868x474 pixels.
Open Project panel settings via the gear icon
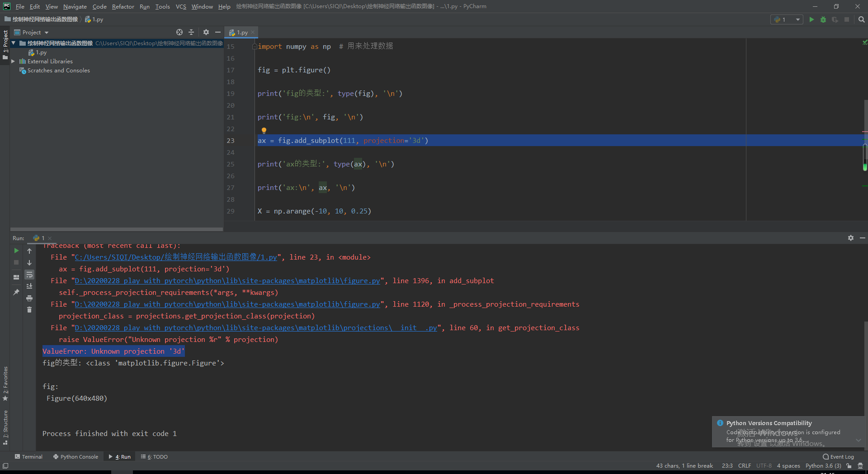[206, 32]
